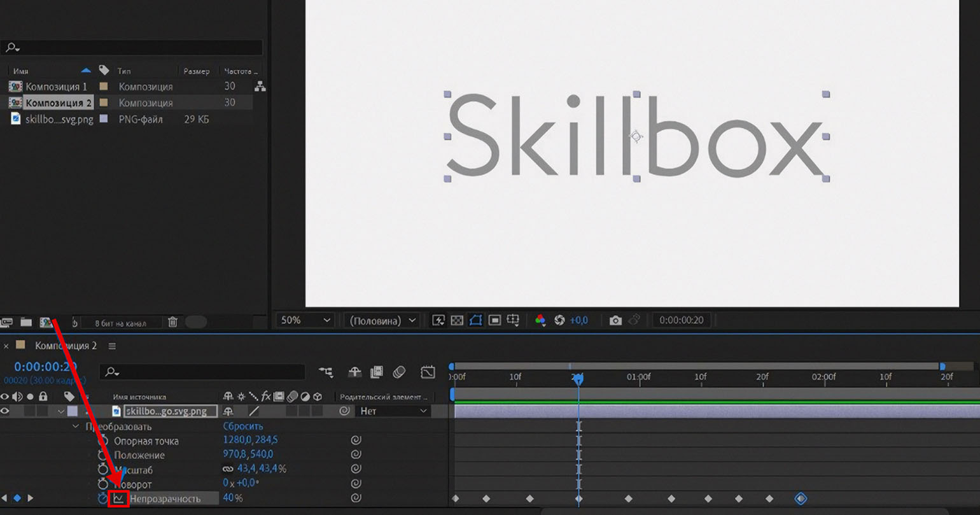
Task: Click the 3D layer column header icon
Action: tap(317, 397)
